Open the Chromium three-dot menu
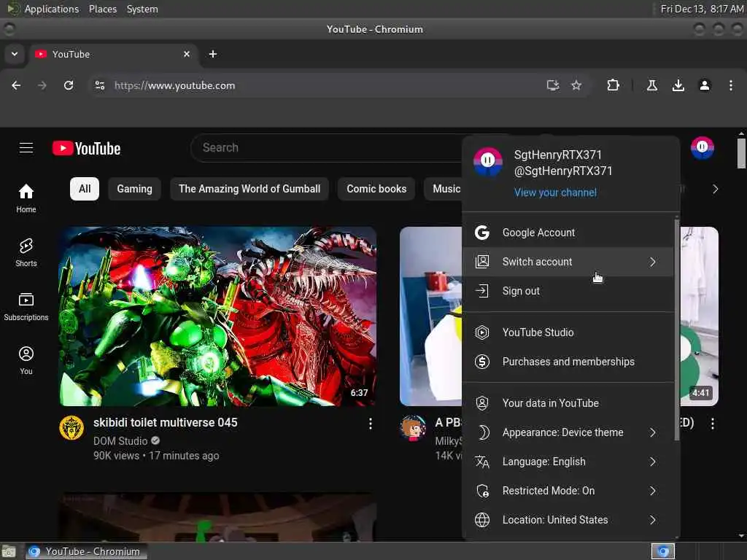Screen dimensions: 747x560 click(x=731, y=85)
